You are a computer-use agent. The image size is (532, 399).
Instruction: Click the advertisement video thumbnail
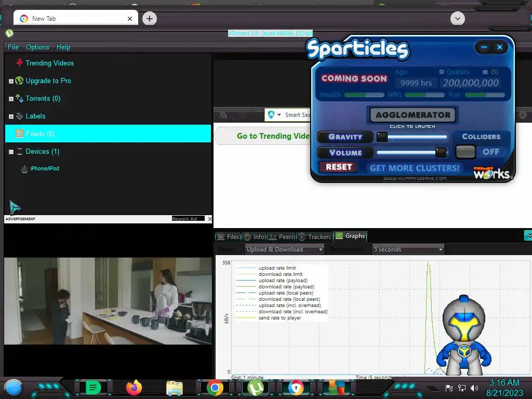pyautogui.click(x=108, y=301)
